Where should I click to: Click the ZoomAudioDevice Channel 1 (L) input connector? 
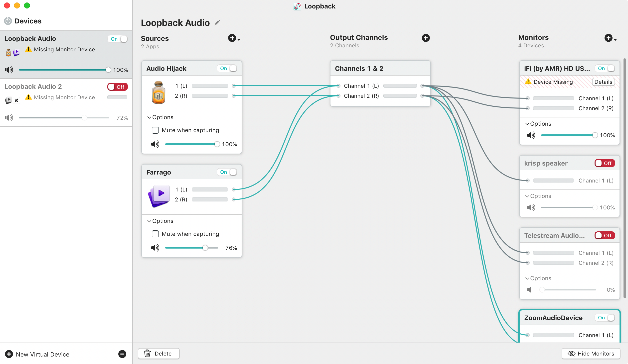pos(527,335)
